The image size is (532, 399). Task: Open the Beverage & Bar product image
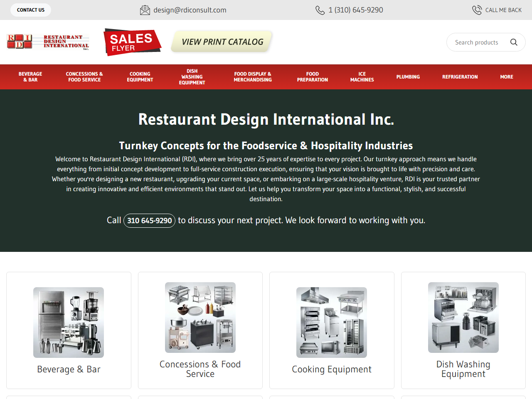click(69, 323)
